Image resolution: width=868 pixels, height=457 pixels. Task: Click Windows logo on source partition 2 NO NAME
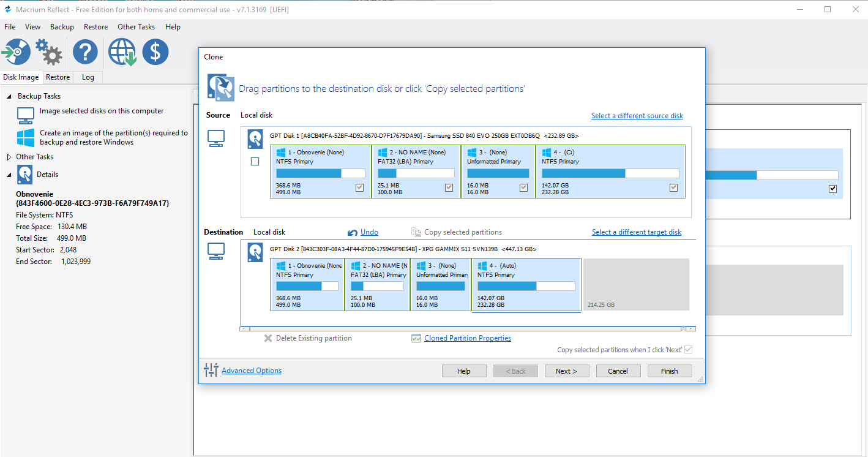tap(383, 152)
